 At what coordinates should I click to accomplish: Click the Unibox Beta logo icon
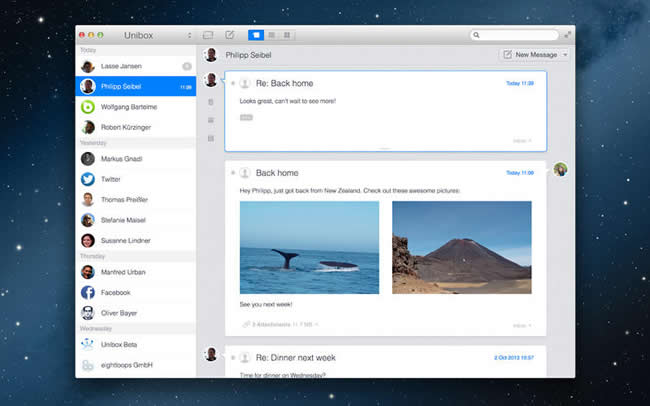pyautogui.click(x=88, y=344)
